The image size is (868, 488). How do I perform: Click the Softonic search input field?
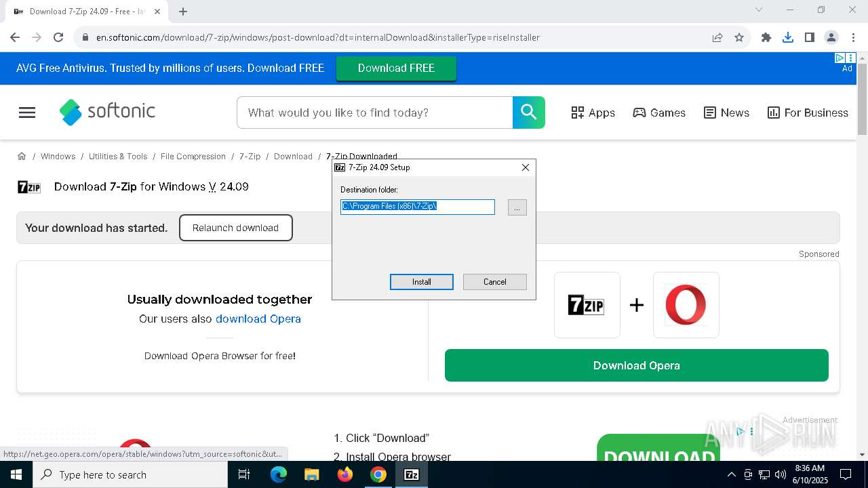[374, 113]
